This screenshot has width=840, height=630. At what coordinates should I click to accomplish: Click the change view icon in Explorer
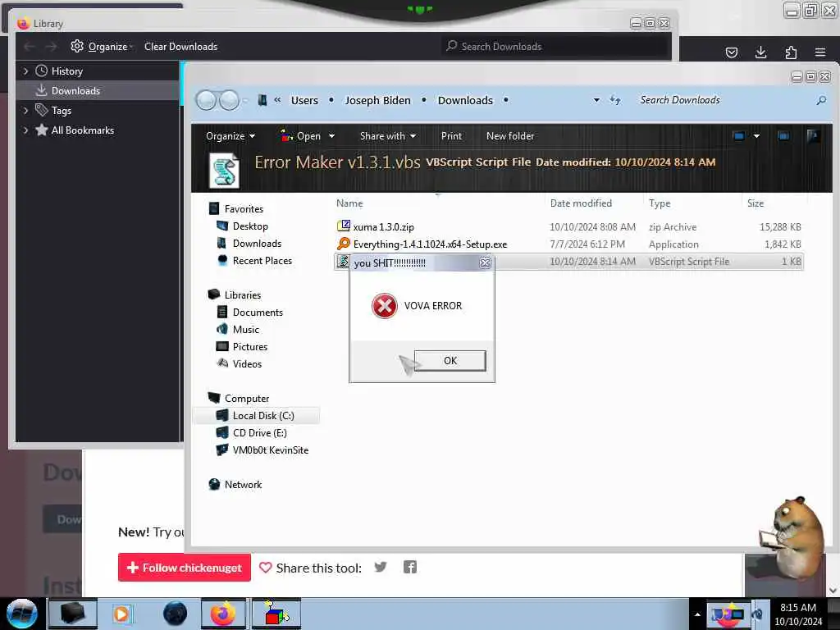point(739,136)
